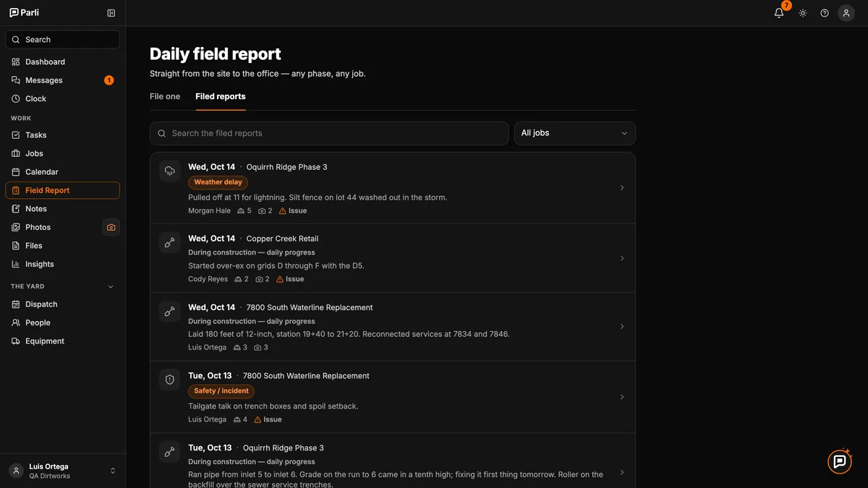
Task: Click the shovel icon on Oct 14 Waterline report
Action: [170, 312]
